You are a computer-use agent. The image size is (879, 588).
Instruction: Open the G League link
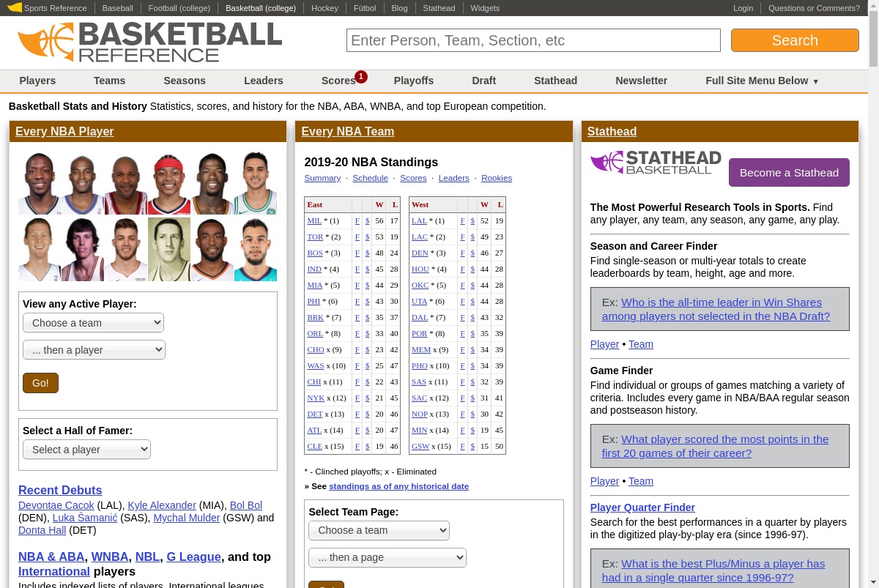194,557
